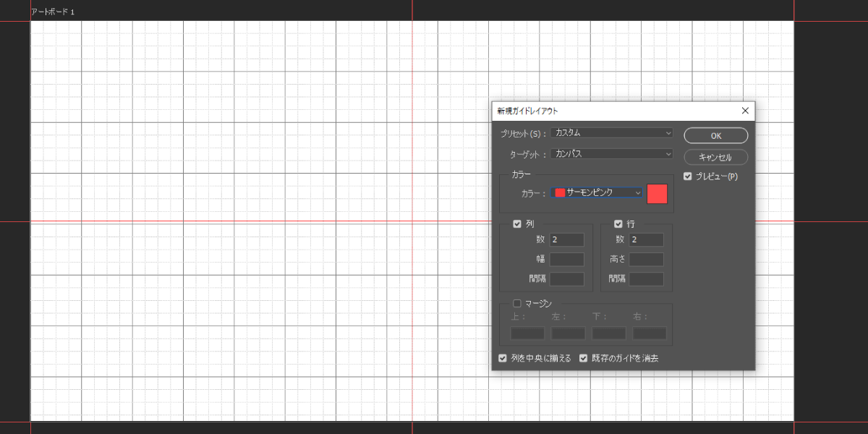The height and width of the screenshot is (434, 868).
Task: Click the OK button
Action: (x=715, y=135)
